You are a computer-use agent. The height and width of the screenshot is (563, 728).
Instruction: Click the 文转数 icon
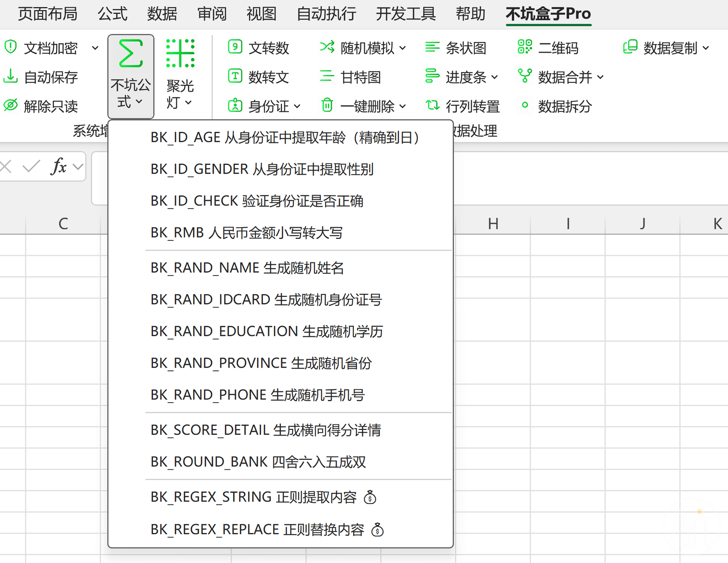point(235,47)
